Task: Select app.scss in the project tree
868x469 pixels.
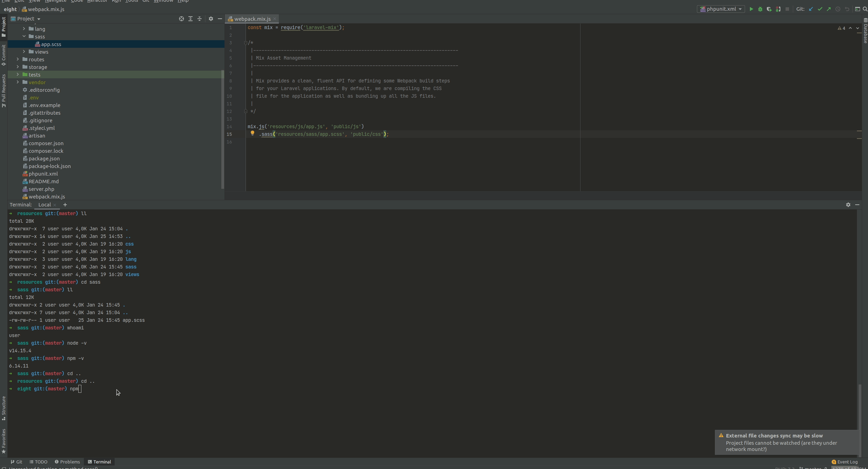Action: [51, 44]
